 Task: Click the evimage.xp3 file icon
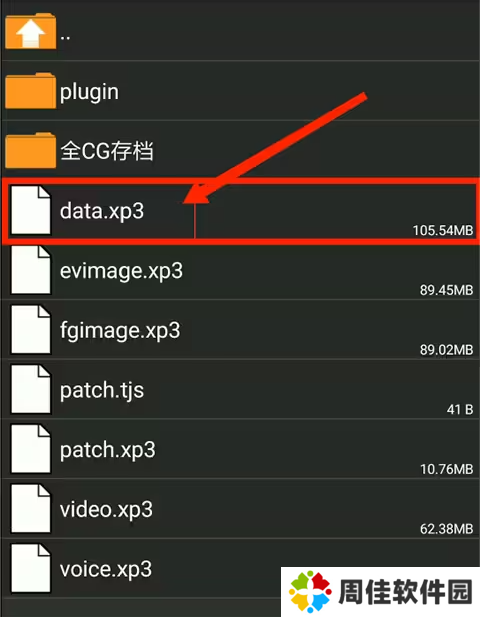click(31, 270)
